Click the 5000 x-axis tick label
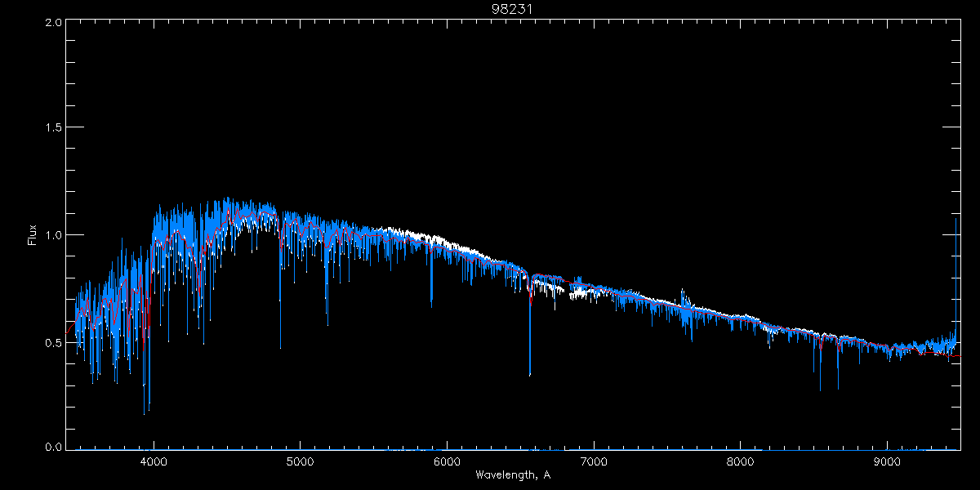Screen dimensions: 980x490 pos(300,461)
